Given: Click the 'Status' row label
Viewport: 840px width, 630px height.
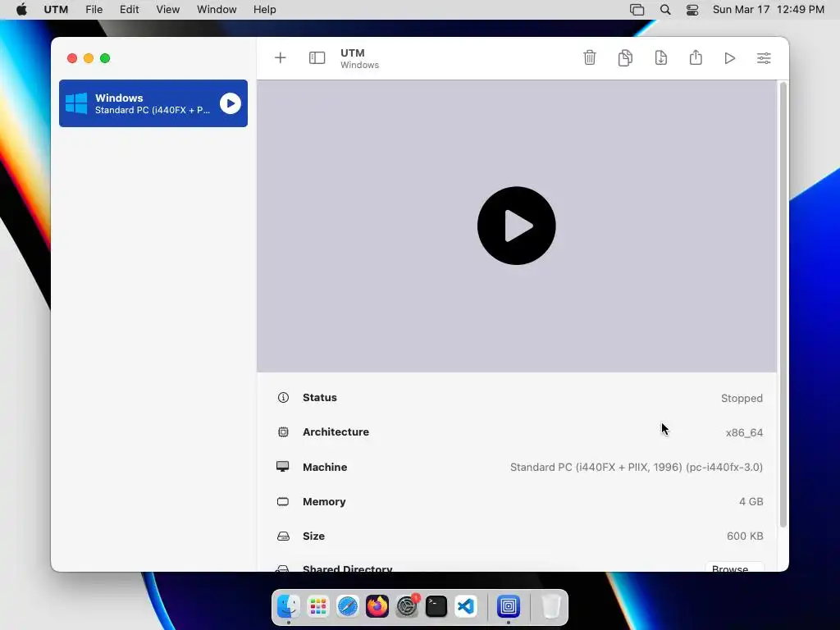Looking at the screenshot, I should tap(320, 398).
